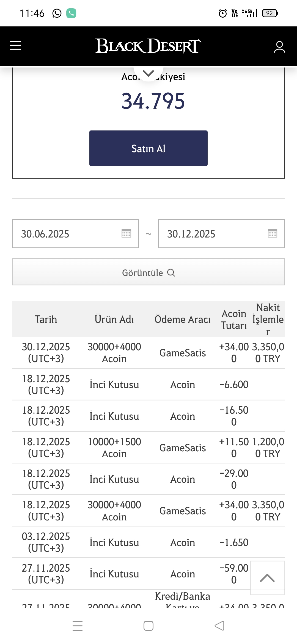Open the end date calendar icon
This screenshot has width=297, height=644.
(273, 233)
